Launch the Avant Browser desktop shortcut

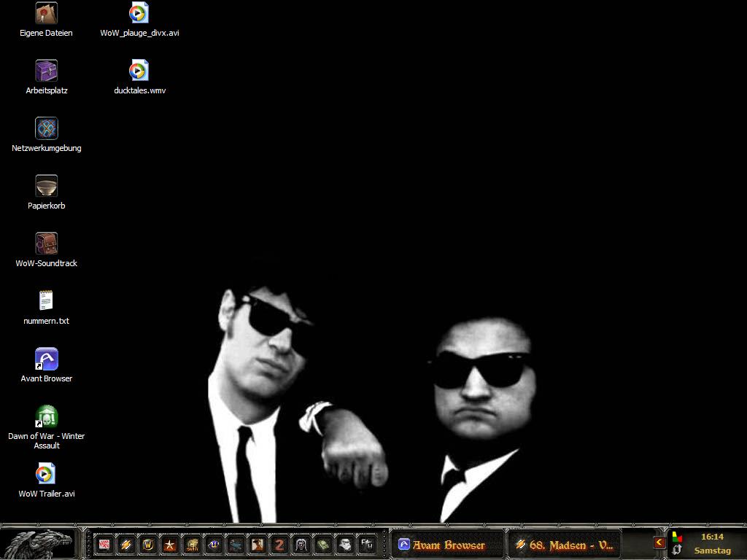click(46, 359)
